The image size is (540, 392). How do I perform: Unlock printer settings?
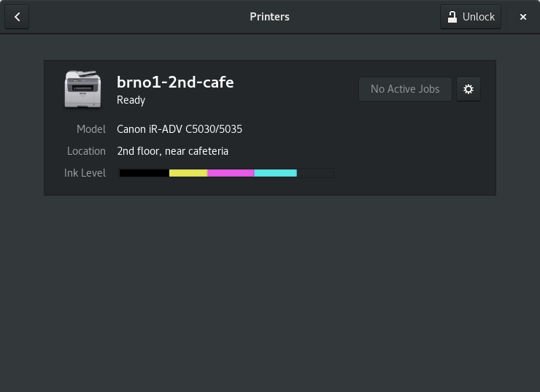click(x=471, y=17)
